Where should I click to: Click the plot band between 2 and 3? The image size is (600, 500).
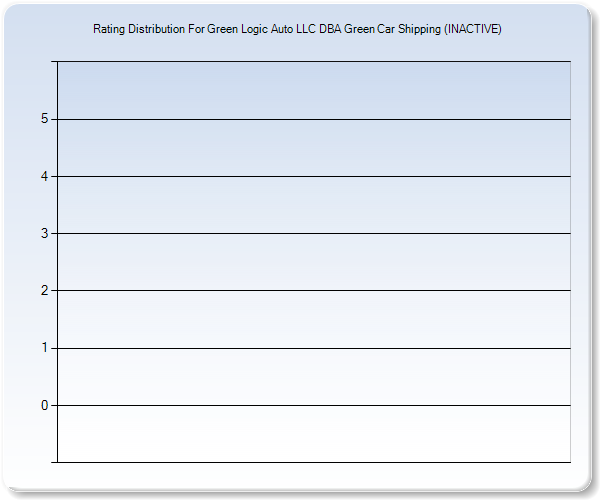[x=314, y=262]
